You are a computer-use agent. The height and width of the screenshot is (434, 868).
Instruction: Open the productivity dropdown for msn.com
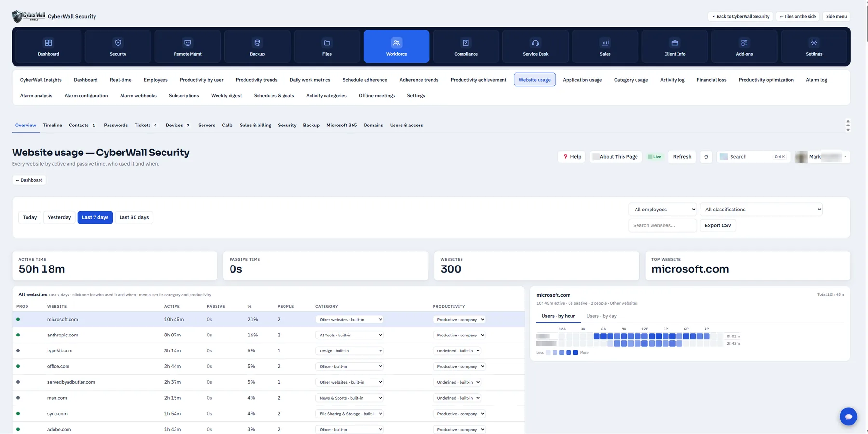click(x=457, y=398)
